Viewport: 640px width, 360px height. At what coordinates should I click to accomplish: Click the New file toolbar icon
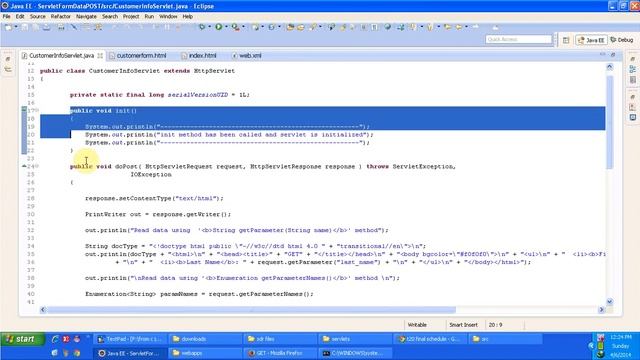point(8,27)
